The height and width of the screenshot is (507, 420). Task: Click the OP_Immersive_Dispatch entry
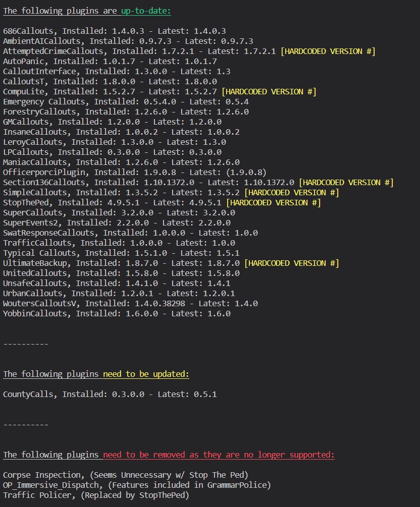pos(137,485)
